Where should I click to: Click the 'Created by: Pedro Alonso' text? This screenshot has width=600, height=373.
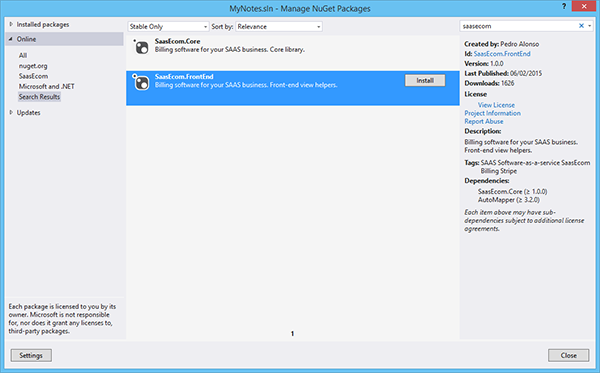tap(502, 44)
